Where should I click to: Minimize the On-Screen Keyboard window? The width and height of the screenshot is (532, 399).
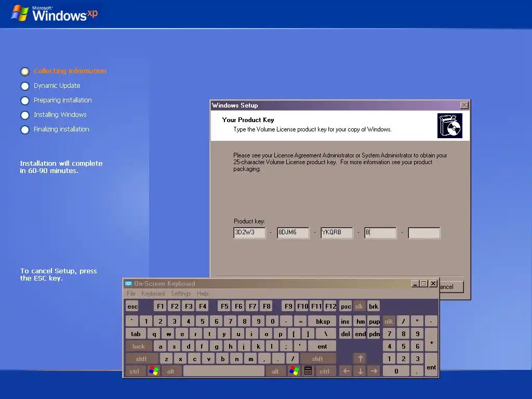pos(415,283)
